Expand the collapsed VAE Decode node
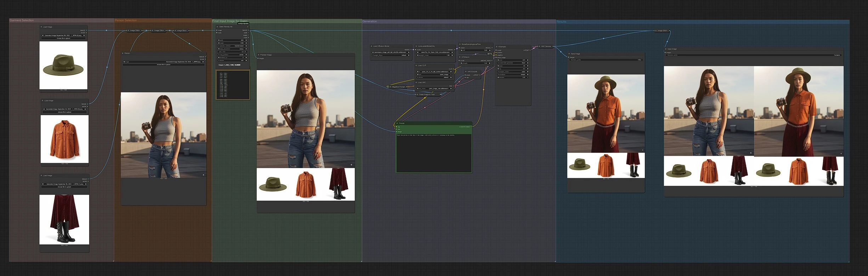 pos(539,46)
